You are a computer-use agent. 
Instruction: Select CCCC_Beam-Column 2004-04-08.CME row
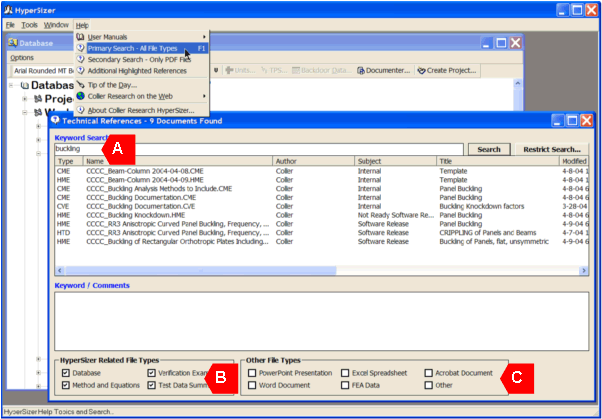coord(322,171)
